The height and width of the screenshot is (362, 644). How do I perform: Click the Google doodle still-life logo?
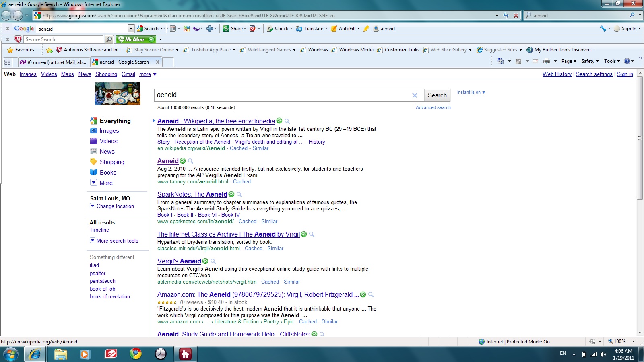118,94
